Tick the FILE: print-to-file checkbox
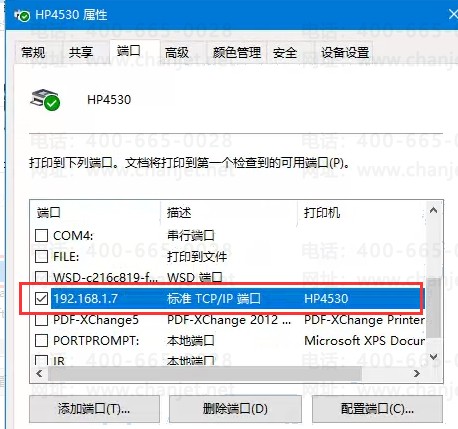The width and height of the screenshot is (458, 429). 41,256
